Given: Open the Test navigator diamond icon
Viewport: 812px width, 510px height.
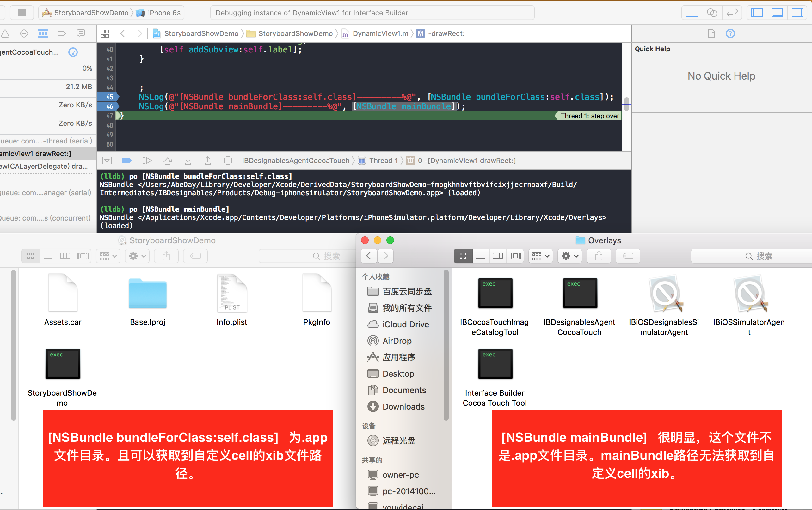Looking at the screenshot, I should click(x=24, y=33).
